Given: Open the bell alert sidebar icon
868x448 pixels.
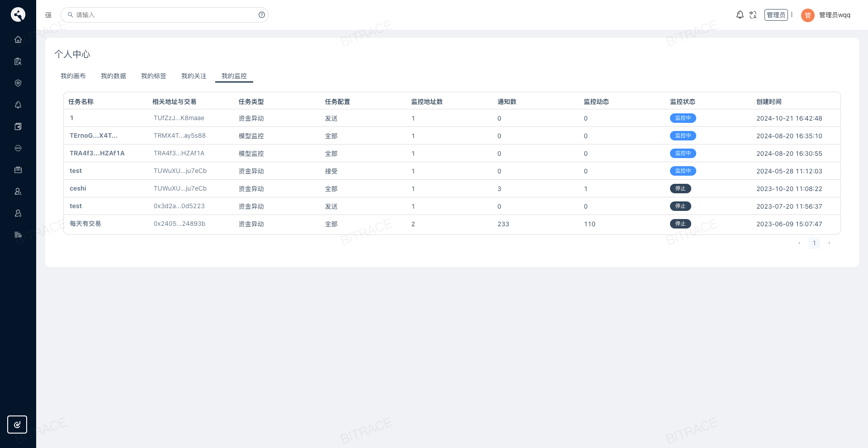Looking at the screenshot, I should tap(18, 105).
